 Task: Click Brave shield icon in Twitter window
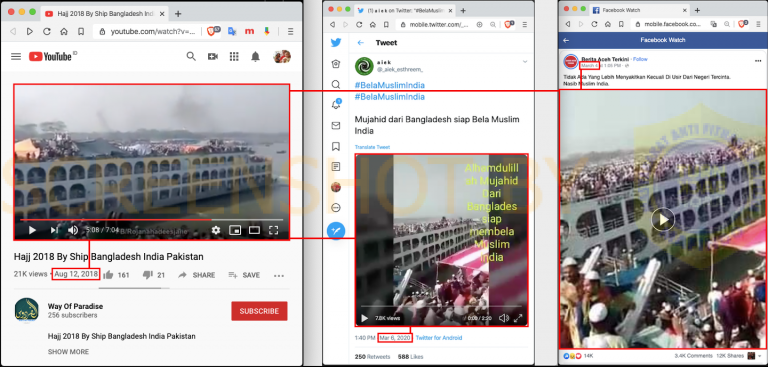tap(509, 24)
